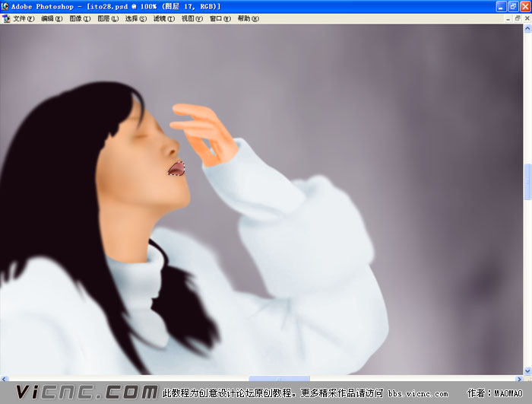Click the vertical scrollbar down arrow
532x404 pixels.
coord(527,371)
